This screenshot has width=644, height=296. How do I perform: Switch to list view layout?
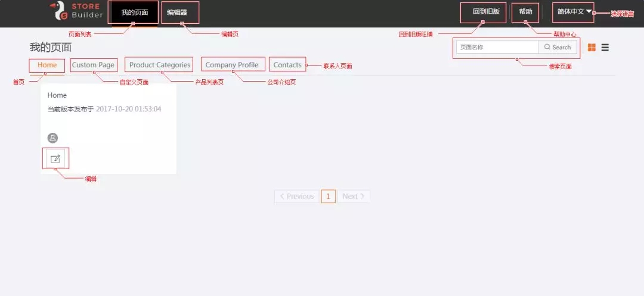tap(605, 48)
